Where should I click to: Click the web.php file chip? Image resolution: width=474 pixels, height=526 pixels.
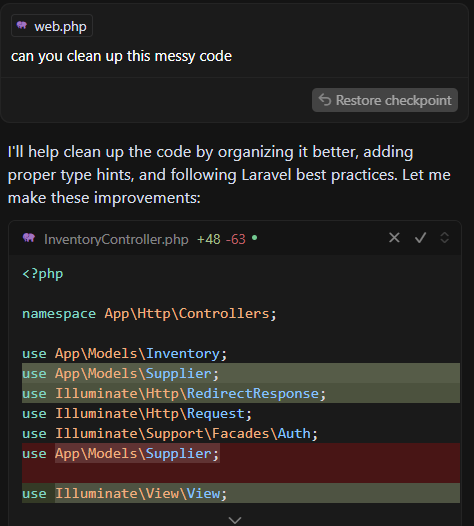[52, 26]
